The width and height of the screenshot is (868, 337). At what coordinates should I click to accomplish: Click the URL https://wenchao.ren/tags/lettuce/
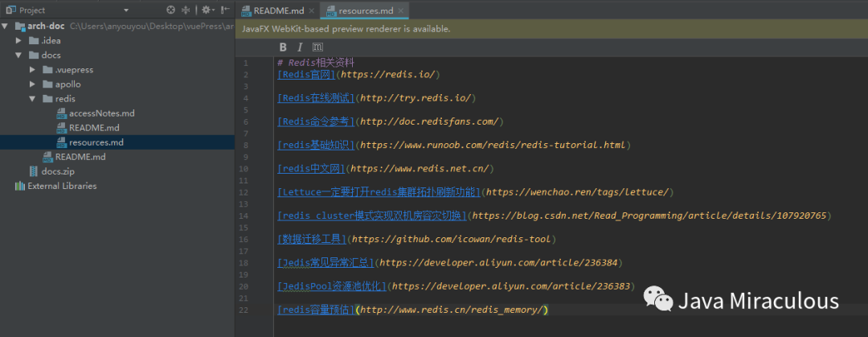tap(577, 192)
